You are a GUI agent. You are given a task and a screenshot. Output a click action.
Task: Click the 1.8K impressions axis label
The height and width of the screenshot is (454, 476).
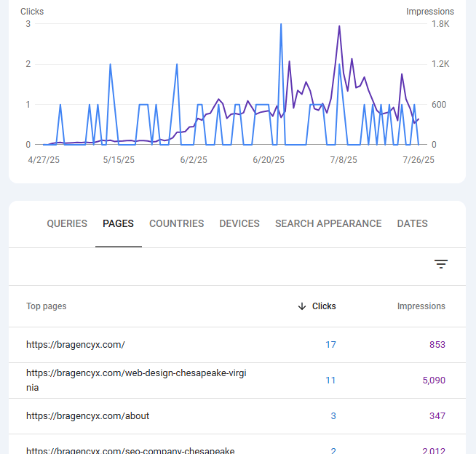coord(440,24)
